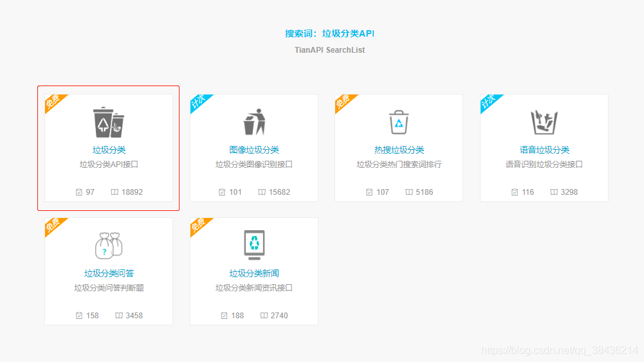644x362 pixels.
Task: Open the 语音垃圾分类 title link
Action: 544,150
